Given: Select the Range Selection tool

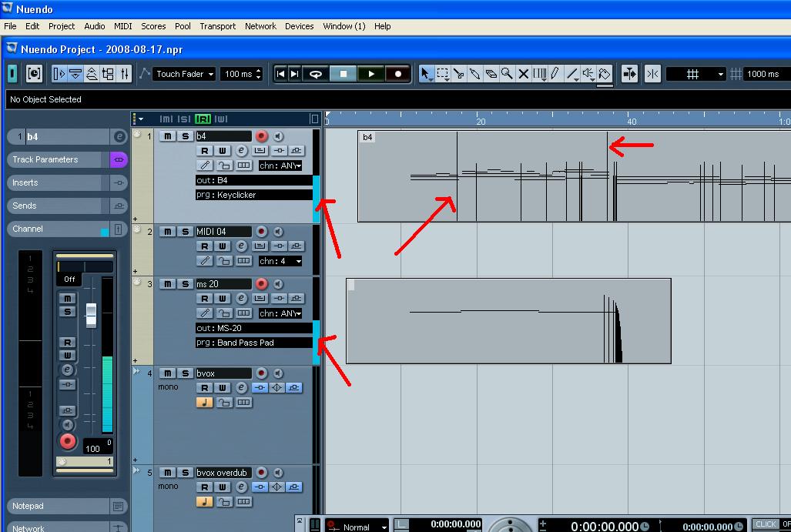Looking at the screenshot, I should [x=443, y=74].
